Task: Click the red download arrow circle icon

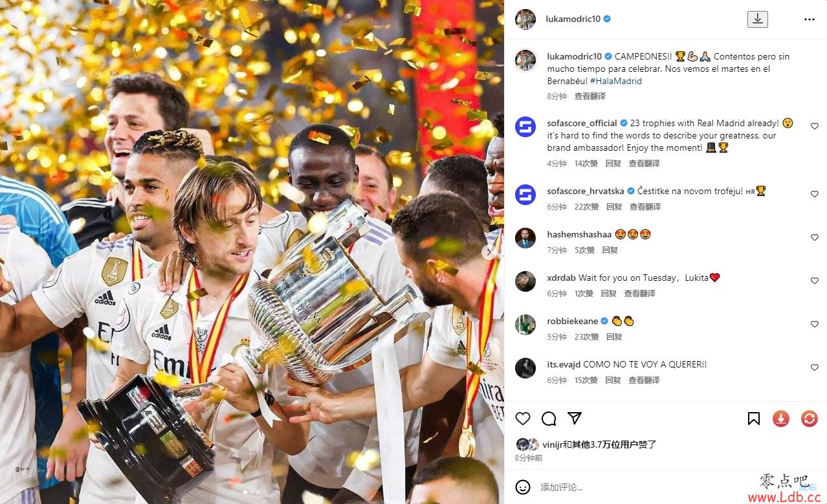Action: point(781,419)
